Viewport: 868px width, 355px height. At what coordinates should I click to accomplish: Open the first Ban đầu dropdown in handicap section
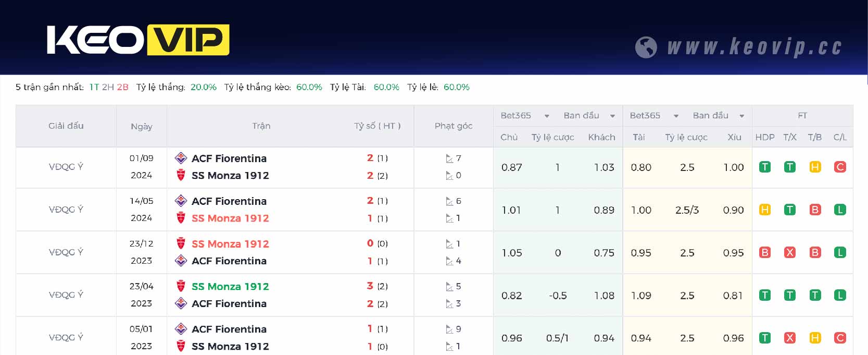[589, 116]
